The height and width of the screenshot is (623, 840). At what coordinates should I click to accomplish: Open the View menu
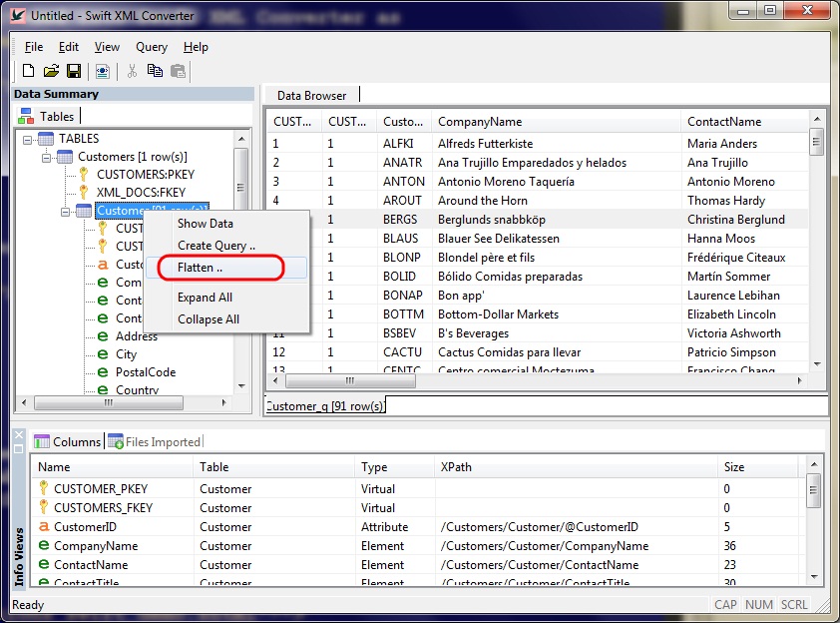[x=107, y=47]
